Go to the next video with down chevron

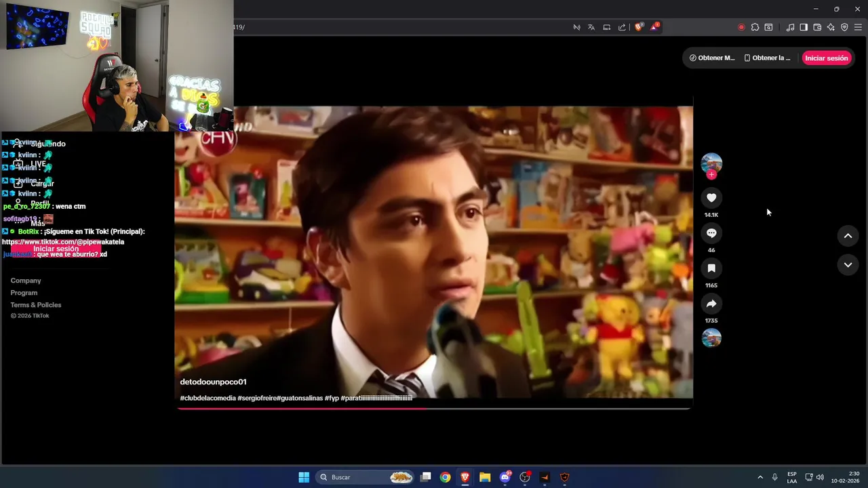click(848, 265)
